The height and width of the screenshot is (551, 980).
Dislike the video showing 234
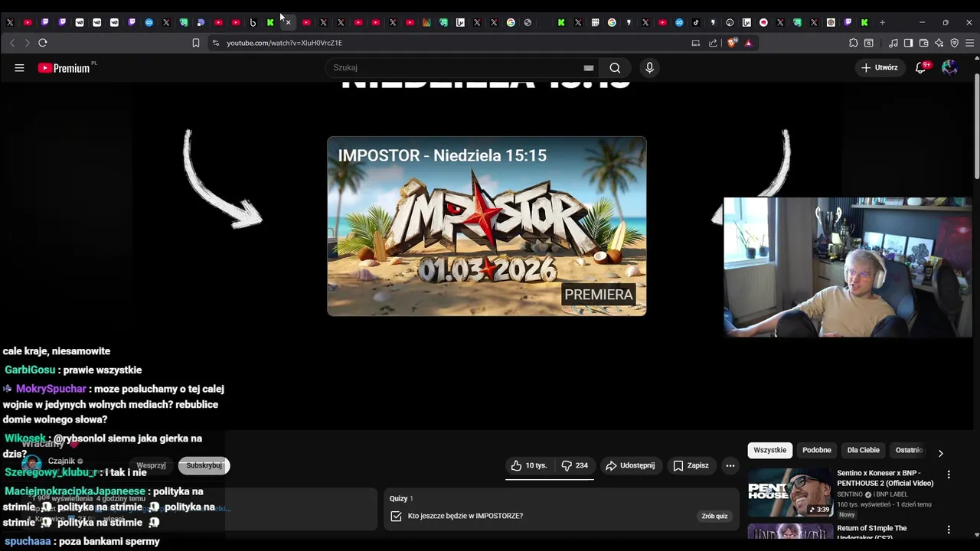tap(574, 465)
